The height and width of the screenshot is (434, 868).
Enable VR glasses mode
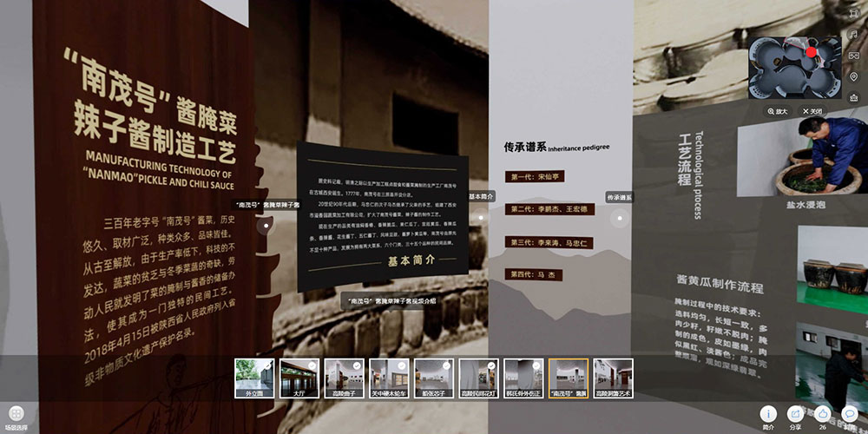tap(854, 56)
